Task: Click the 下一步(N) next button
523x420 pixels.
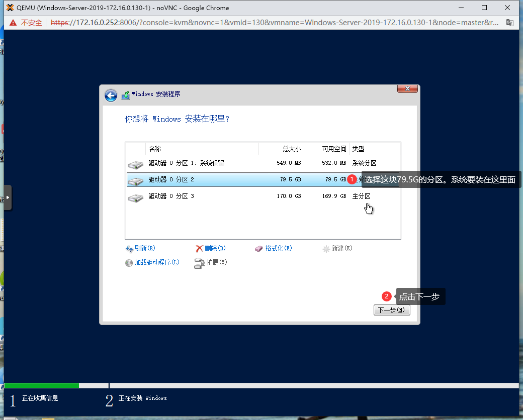Action: pyautogui.click(x=392, y=310)
